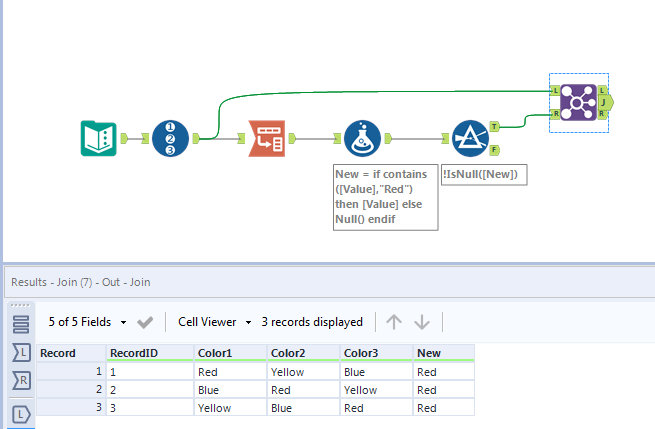Click the Join tool's L output anchor
Image resolution: width=655 pixels, height=429 pixels.
tap(602, 90)
